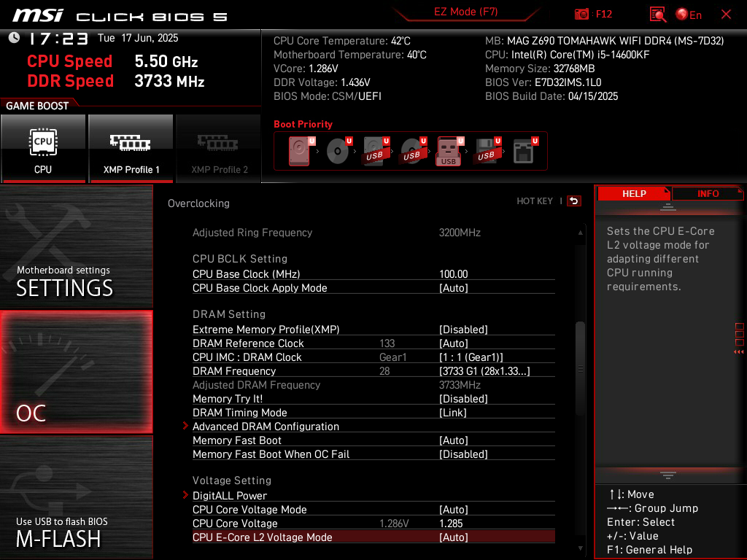Select the network boot device icon
Viewport: 747px width, 560px height.
click(x=525, y=151)
